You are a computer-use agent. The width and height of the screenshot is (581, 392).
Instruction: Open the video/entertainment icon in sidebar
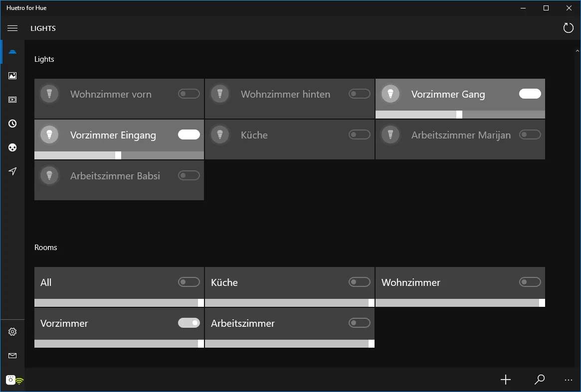coord(12,100)
